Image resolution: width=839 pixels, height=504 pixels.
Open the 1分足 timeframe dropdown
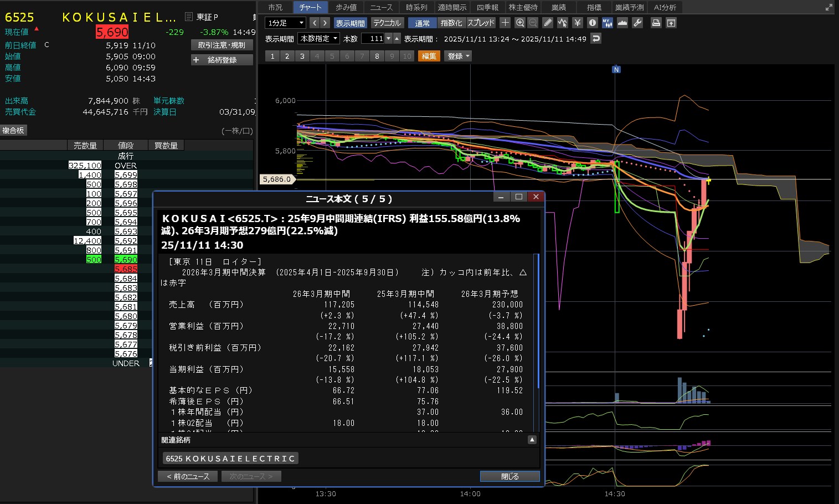click(286, 23)
